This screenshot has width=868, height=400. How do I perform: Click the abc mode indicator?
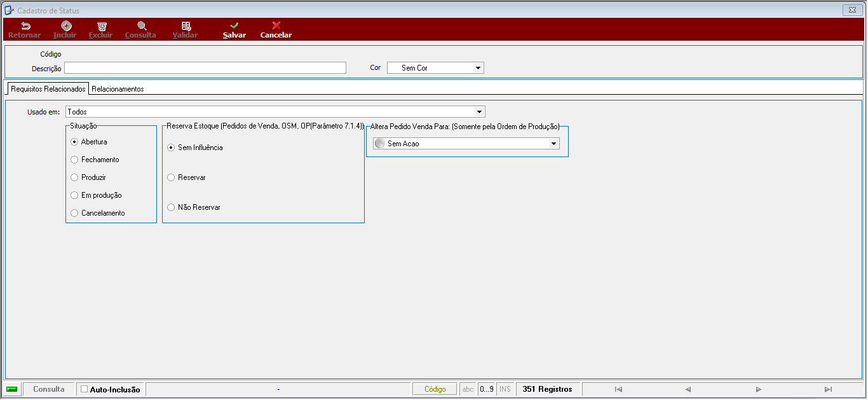(468, 389)
